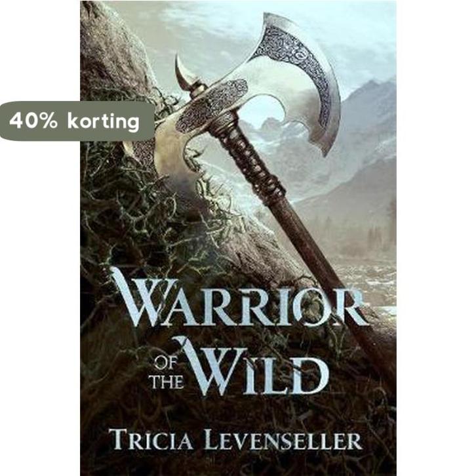Click the name 'Tricia' on the cover
476x476 pixels.
point(151,440)
